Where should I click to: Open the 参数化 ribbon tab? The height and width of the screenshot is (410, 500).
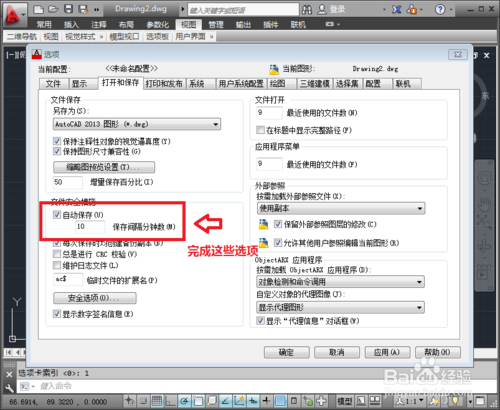point(157,24)
